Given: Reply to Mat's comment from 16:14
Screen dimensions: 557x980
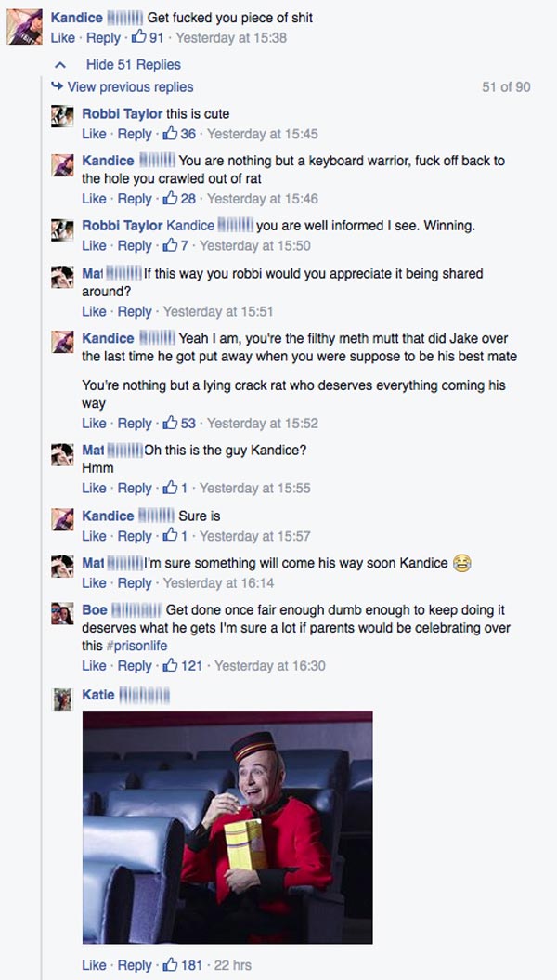Looking at the screenshot, I should click(135, 583).
